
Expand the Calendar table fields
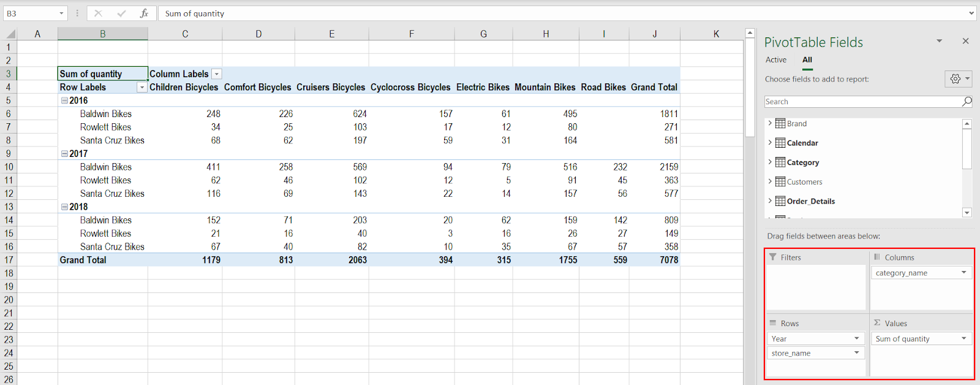(x=770, y=143)
